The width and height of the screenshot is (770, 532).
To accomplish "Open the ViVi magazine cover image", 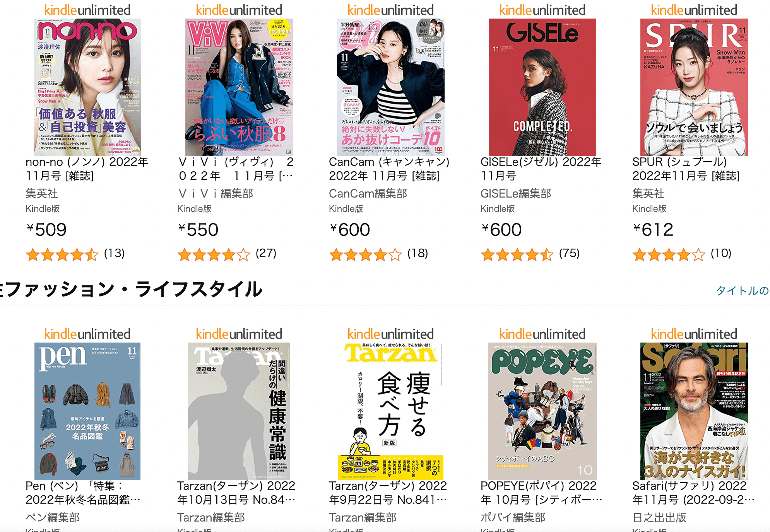I will tap(239, 87).
